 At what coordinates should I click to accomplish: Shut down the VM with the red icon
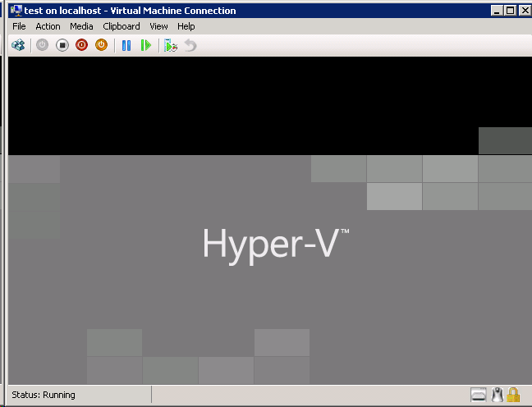[82, 45]
